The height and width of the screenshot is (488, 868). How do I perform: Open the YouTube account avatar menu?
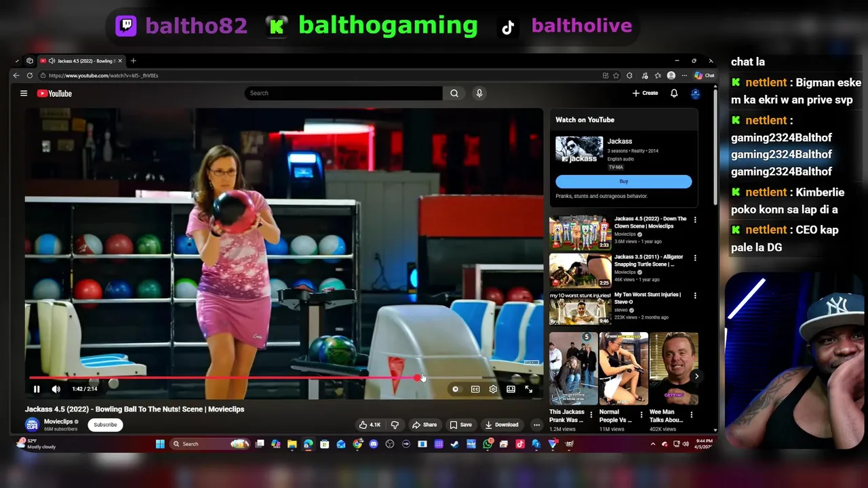695,94
